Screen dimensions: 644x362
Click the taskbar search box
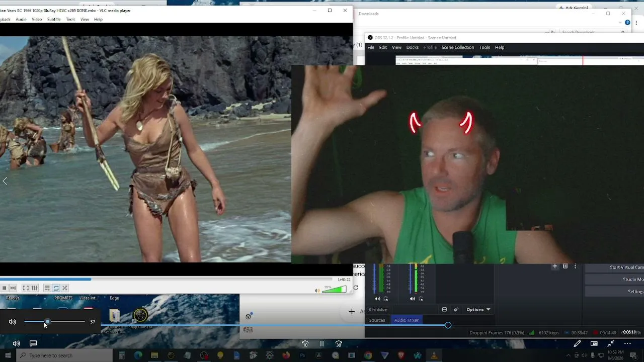coord(65,355)
